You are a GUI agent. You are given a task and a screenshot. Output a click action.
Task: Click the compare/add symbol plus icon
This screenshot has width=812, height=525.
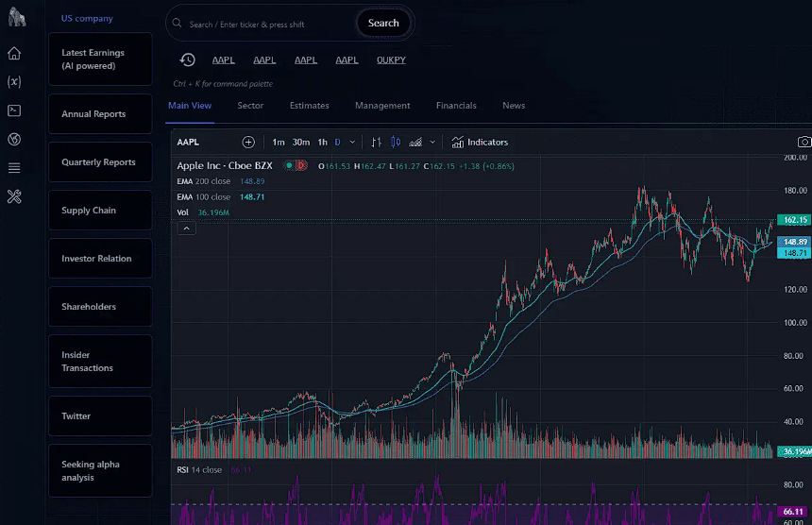point(248,142)
